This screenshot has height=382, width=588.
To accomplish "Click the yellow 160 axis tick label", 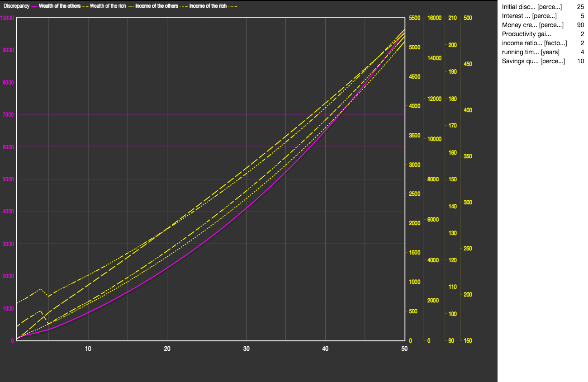I will pos(452,153).
